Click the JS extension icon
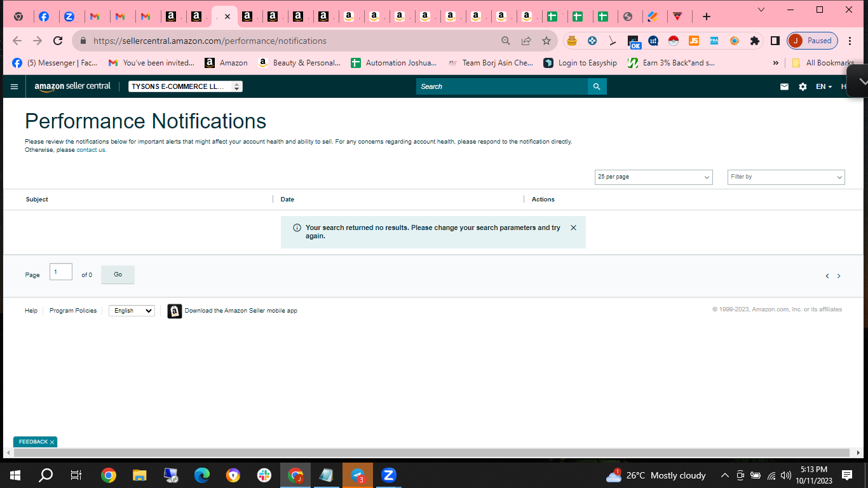 pyautogui.click(x=694, y=41)
